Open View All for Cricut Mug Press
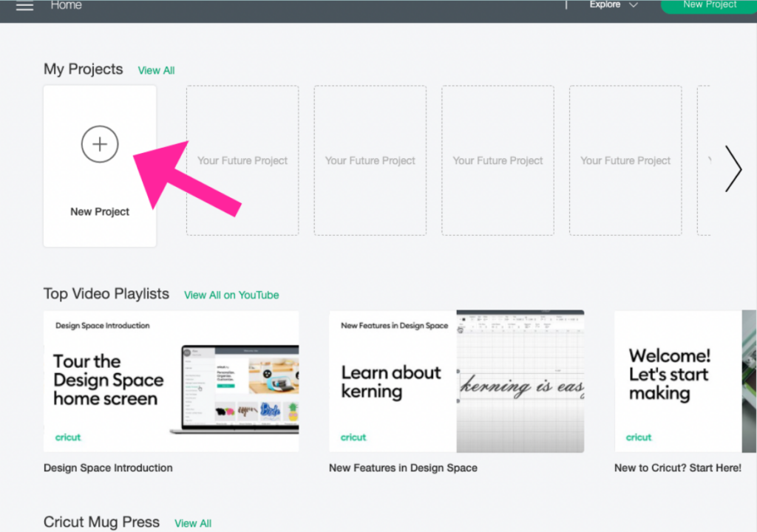The width and height of the screenshot is (757, 532). (x=193, y=523)
